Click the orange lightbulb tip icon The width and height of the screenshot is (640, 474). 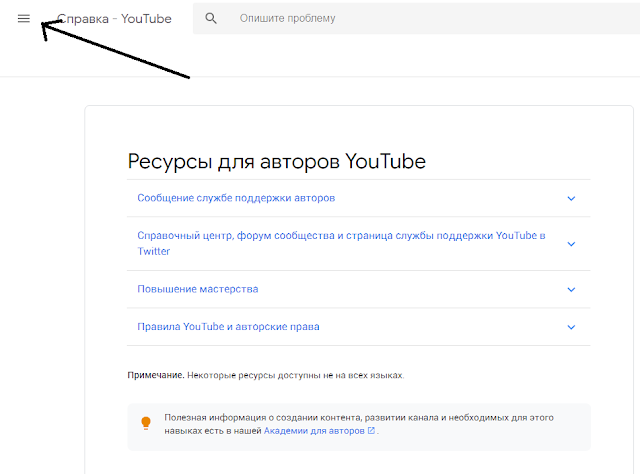[x=146, y=423]
